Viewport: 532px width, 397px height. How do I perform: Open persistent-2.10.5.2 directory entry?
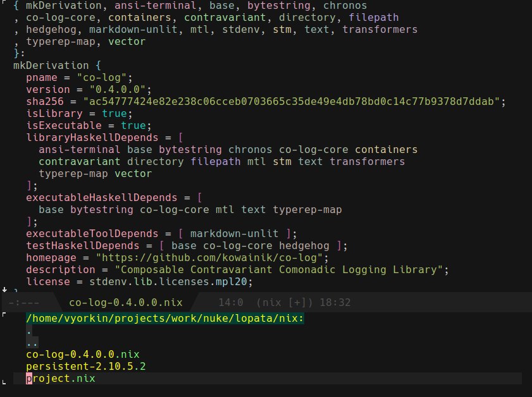[x=86, y=366]
